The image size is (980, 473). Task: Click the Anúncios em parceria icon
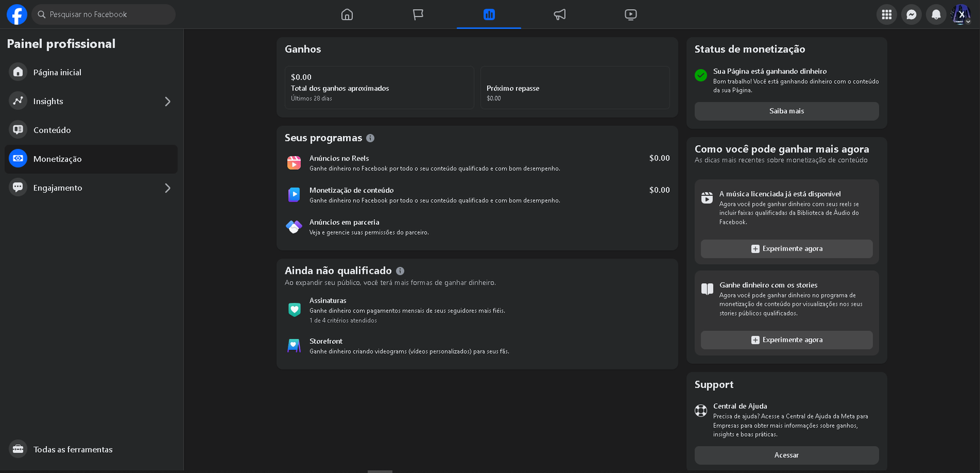coord(294,227)
